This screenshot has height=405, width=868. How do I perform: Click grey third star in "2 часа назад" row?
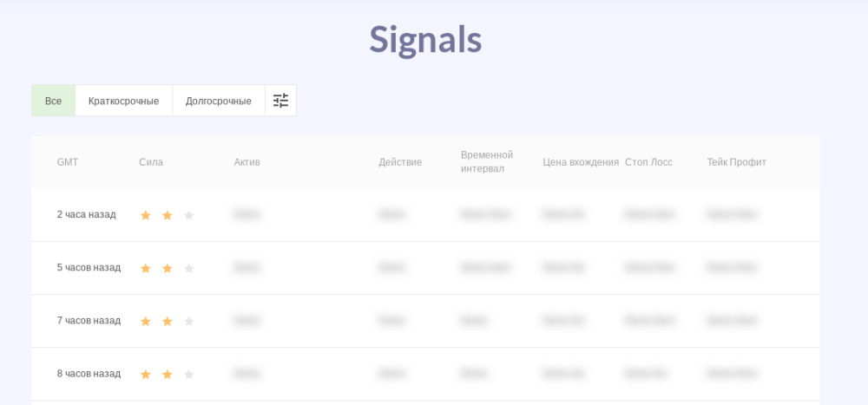point(189,215)
